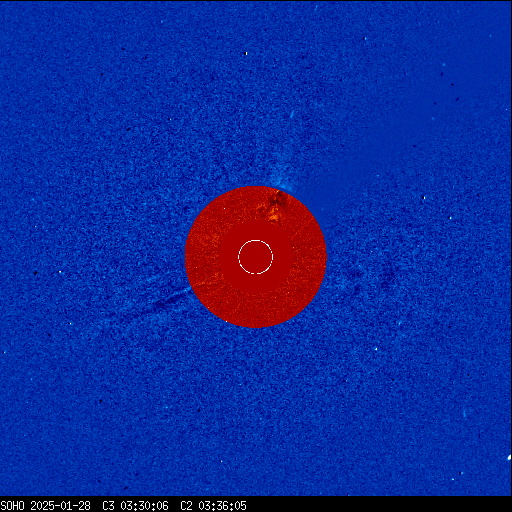Click the SOHO label in the footer

(x=13, y=506)
